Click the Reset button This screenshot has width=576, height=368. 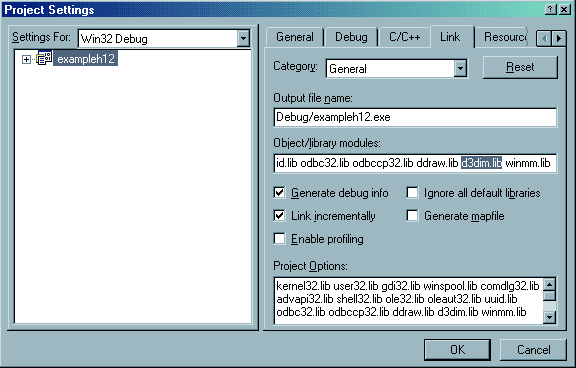coord(520,67)
